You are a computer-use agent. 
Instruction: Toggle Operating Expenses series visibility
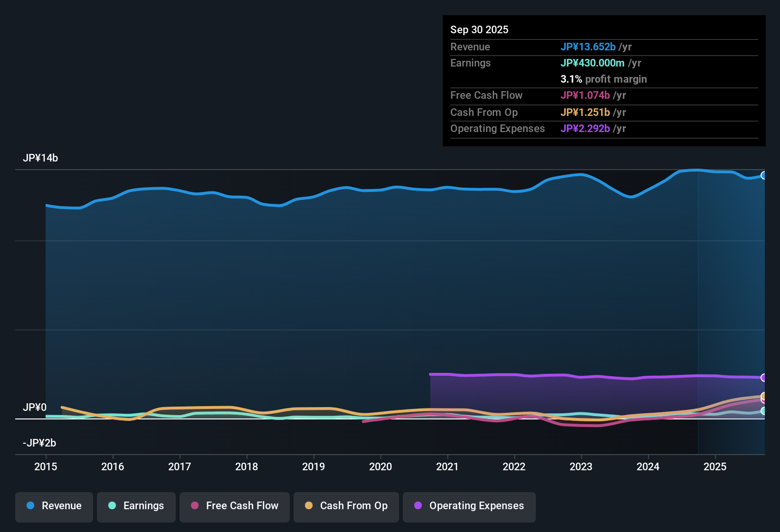469,506
